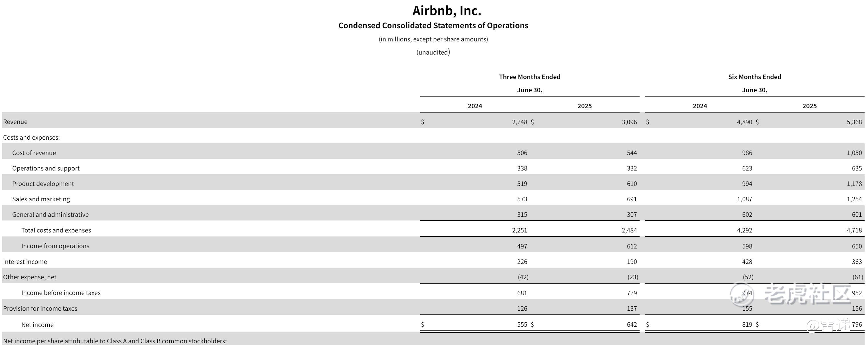Screen dimensions: 868x345
Task: Select the Total costs and expenses label
Action: coord(56,230)
